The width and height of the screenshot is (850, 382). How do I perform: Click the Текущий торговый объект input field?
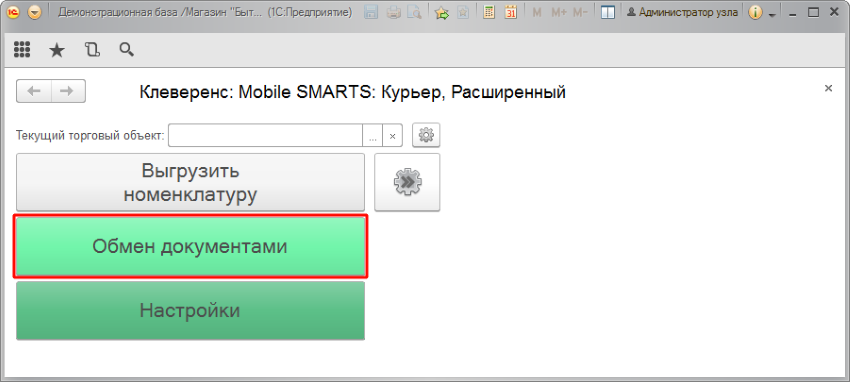(265, 135)
